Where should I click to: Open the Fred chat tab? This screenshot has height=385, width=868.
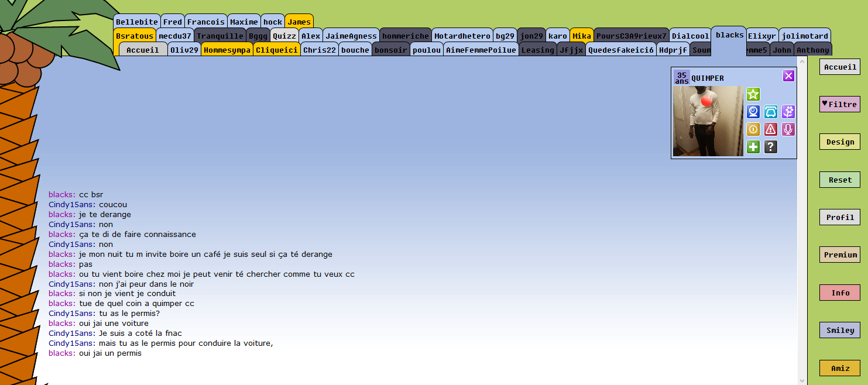[x=173, y=22]
